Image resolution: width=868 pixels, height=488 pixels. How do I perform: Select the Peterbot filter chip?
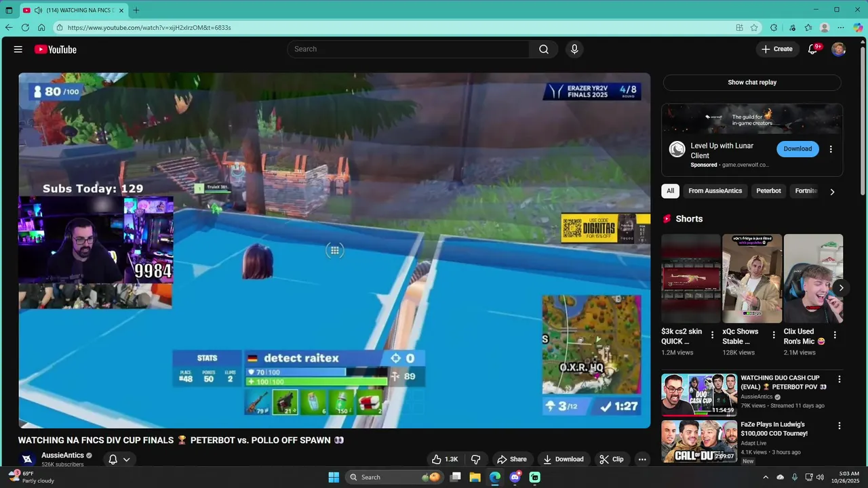coord(768,191)
